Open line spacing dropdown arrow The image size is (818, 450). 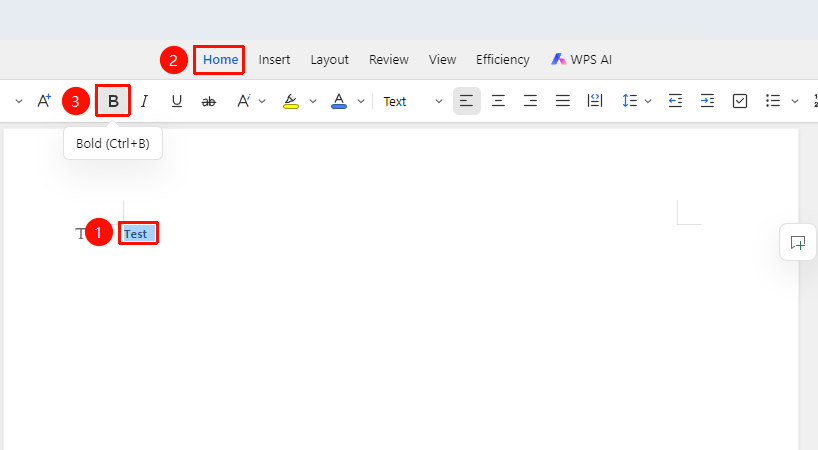(648, 101)
